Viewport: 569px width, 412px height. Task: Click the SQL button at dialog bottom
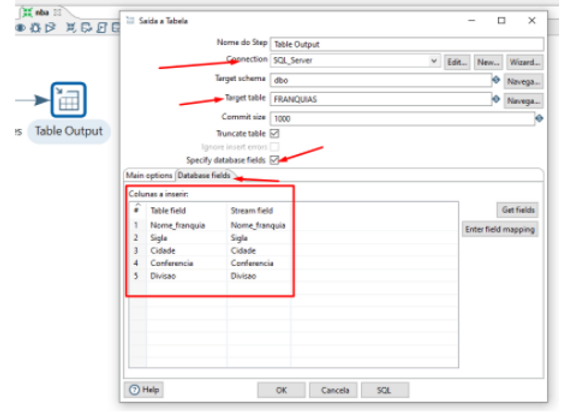[x=385, y=390]
